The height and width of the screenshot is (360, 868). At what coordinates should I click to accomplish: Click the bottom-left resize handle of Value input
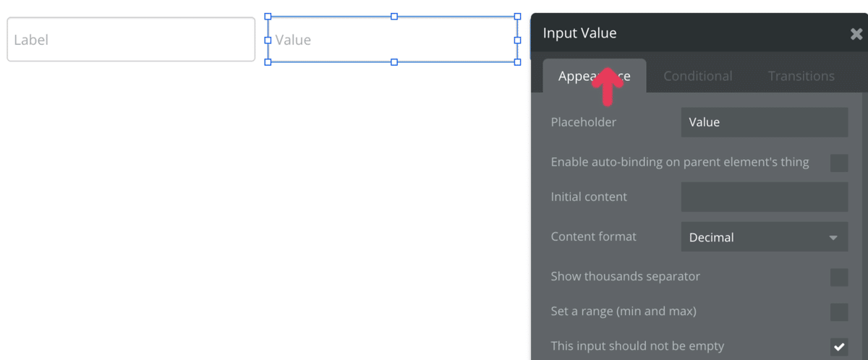point(268,62)
